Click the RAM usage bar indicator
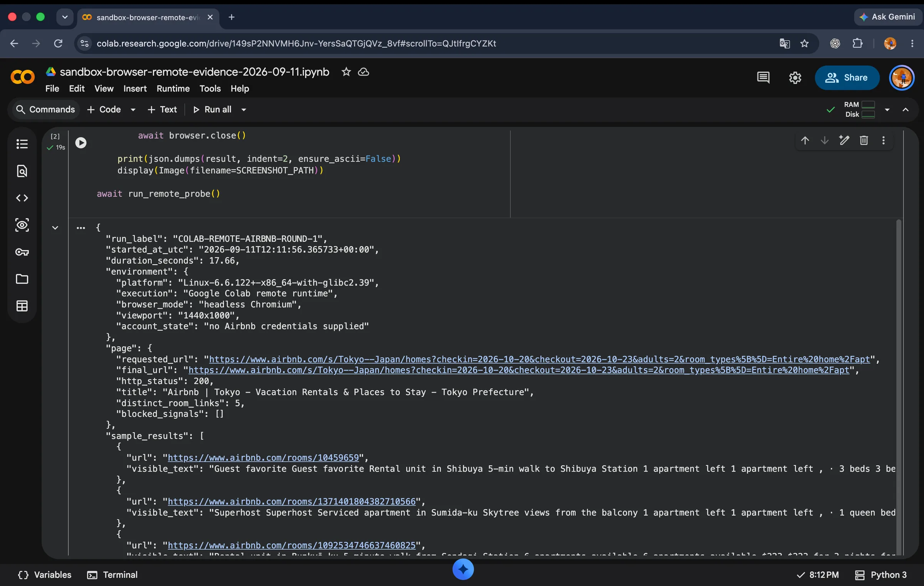 868,105
